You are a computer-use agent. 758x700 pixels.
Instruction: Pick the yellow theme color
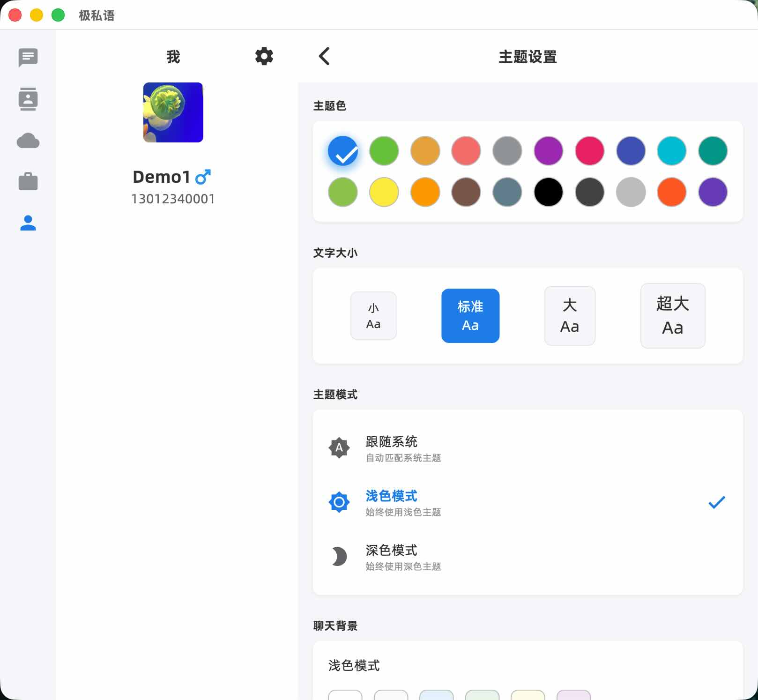tap(384, 192)
